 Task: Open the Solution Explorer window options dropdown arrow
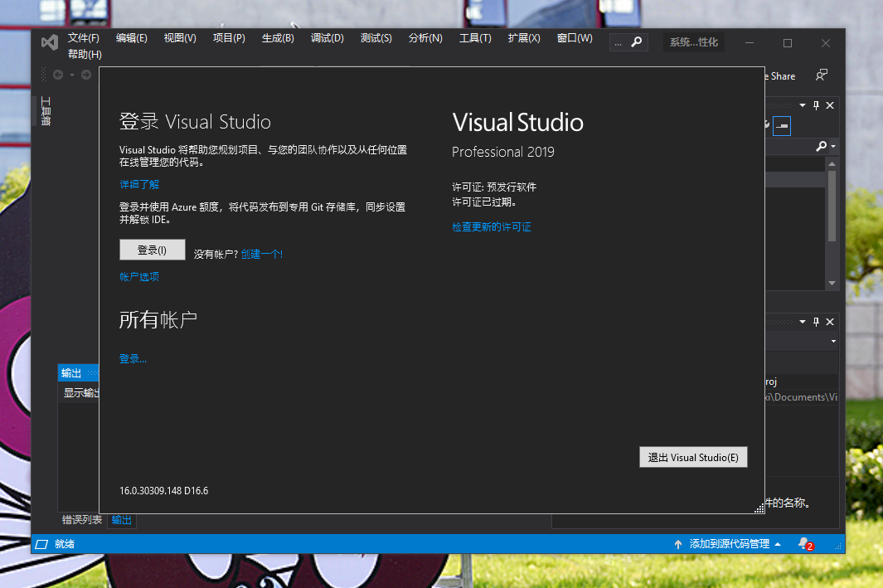pyautogui.click(x=801, y=105)
